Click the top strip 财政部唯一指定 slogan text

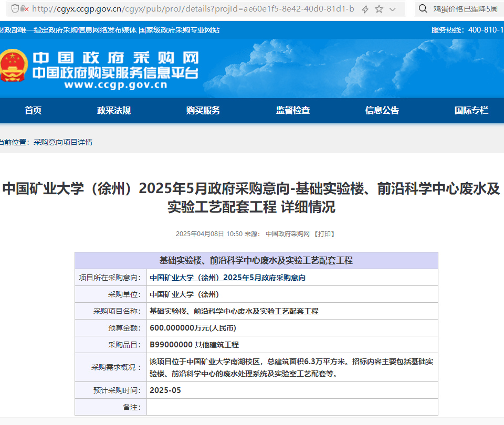pyautogui.click(x=110, y=30)
